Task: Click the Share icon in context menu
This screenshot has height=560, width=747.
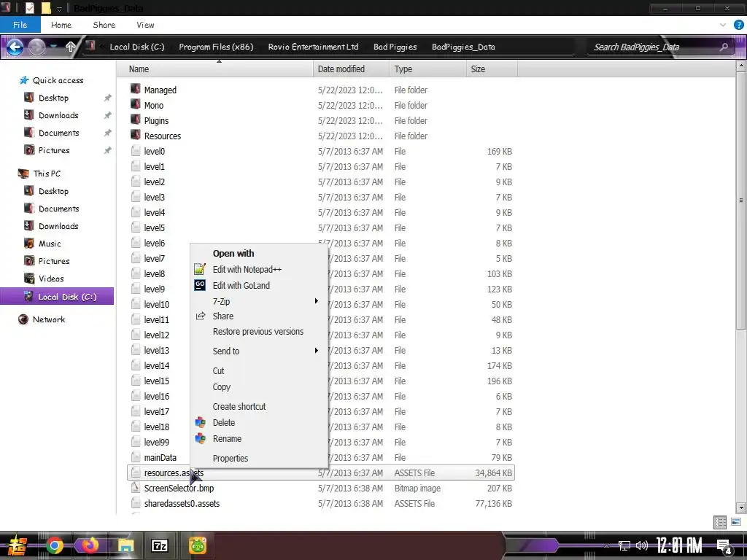Action: [201, 316]
